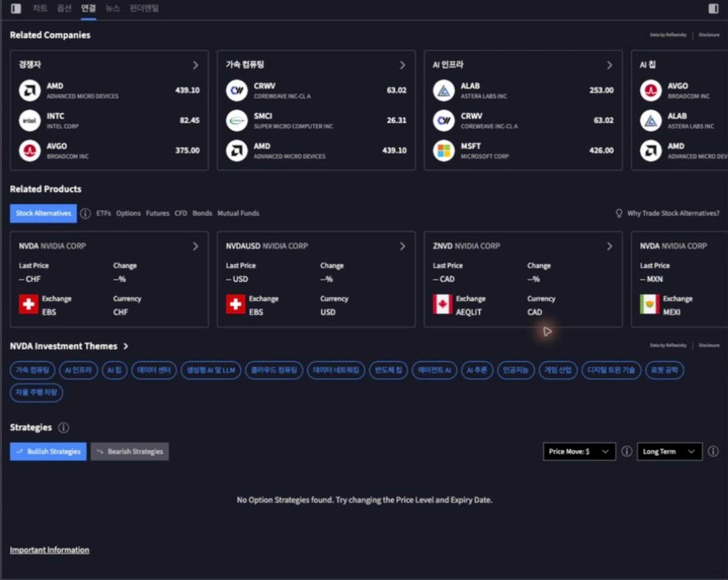This screenshot has width=728, height=580.
Task: Switch to the 펀더멘털 tab
Action: [x=144, y=8]
